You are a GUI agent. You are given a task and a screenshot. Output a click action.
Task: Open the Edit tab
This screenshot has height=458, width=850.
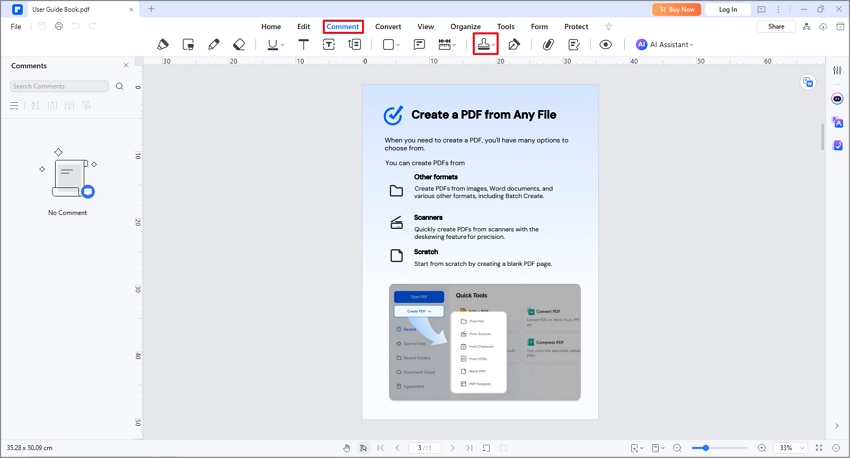(304, 27)
